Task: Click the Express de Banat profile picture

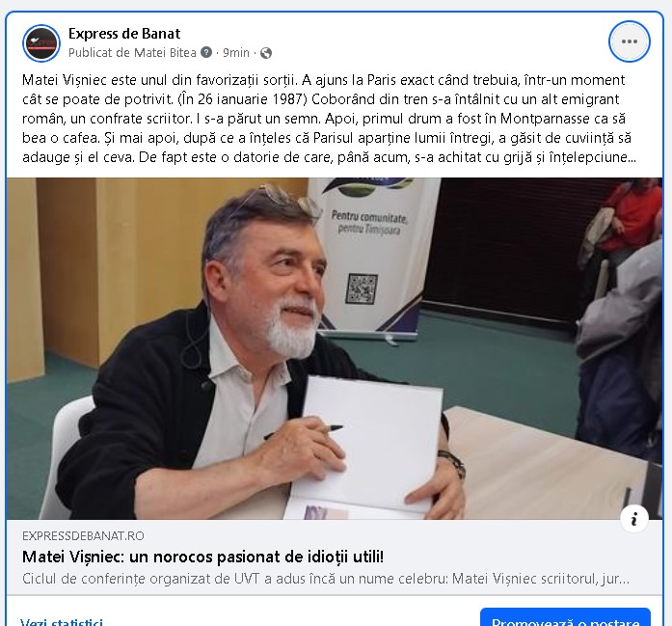Action: [x=41, y=43]
